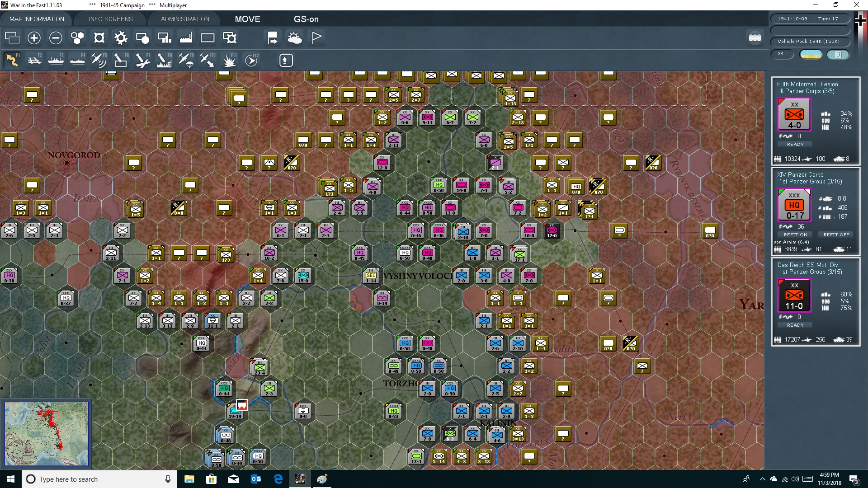Select the Das Reich SS Mot. Div counter
Viewport: 868px width, 488px height.
(794, 296)
